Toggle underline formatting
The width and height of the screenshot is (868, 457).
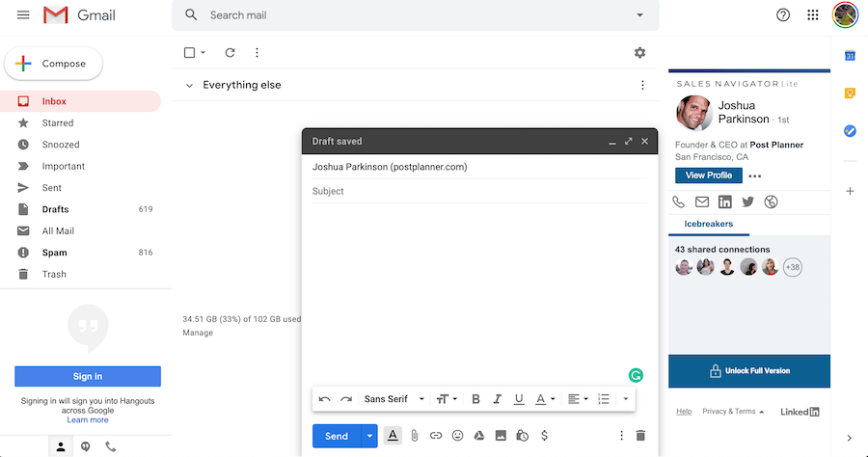click(x=519, y=399)
